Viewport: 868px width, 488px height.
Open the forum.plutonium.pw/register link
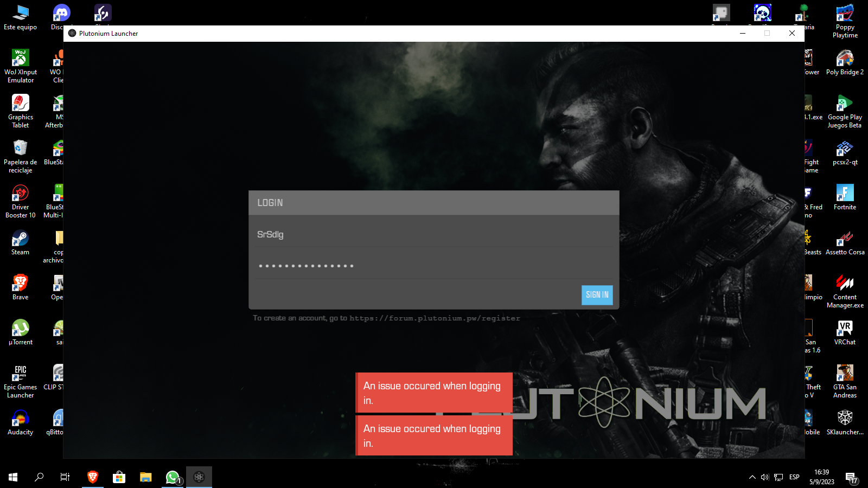pos(435,318)
